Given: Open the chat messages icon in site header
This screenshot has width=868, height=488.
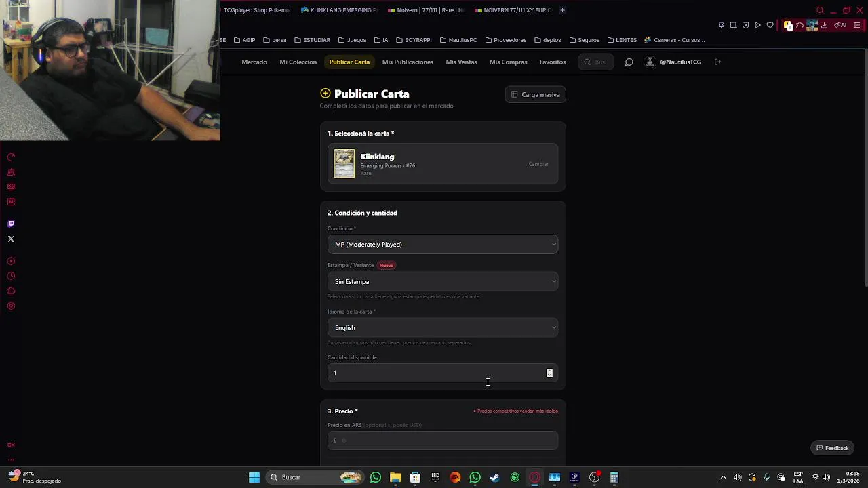Looking at the screenshot, I should tap(629, 62).
